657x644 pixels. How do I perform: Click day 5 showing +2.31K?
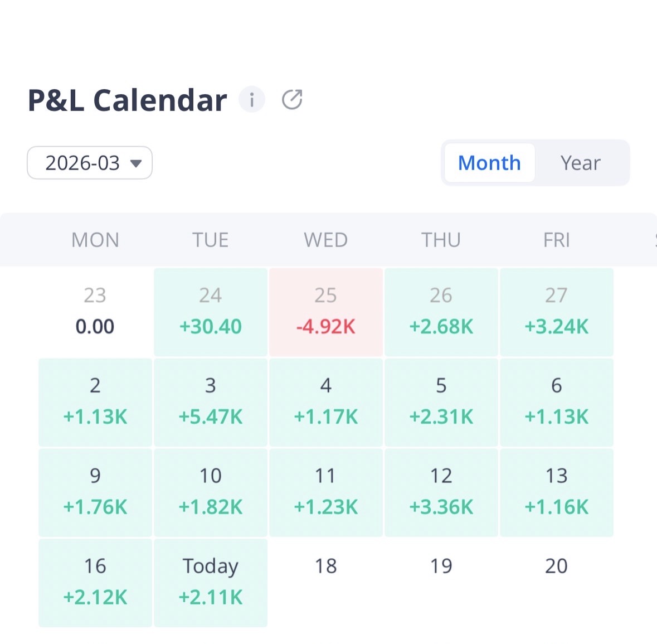441,403
